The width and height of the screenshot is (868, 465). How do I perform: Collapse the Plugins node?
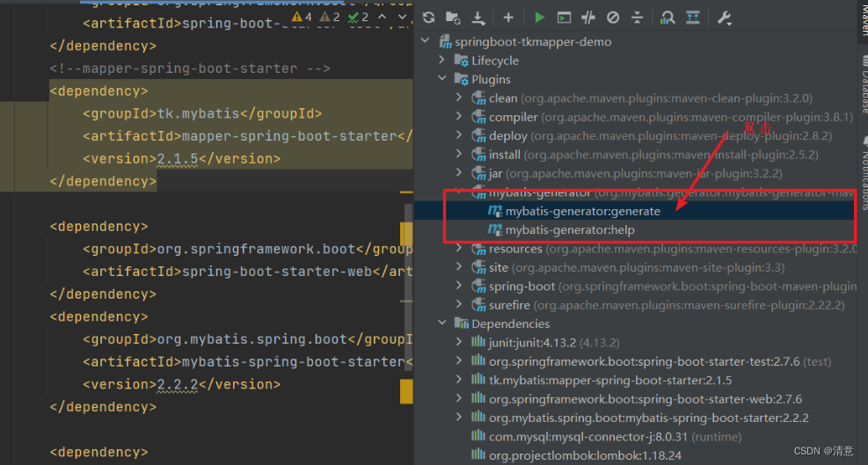pos(441,78)
